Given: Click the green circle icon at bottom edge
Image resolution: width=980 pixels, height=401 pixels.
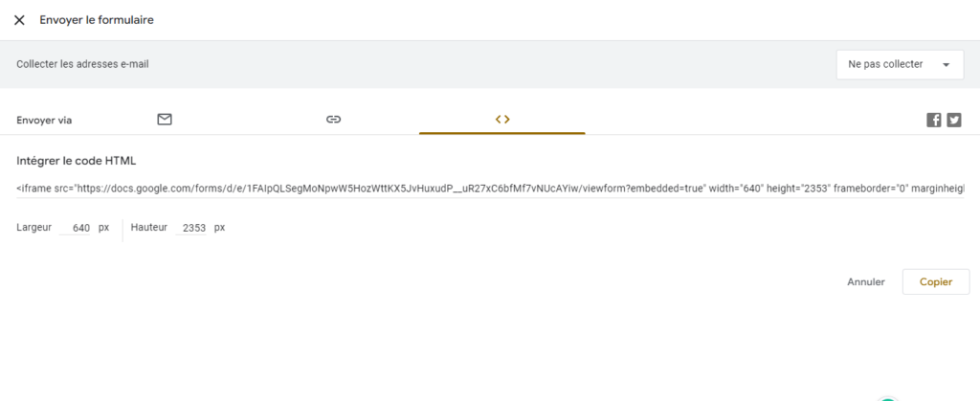Looking at the screenshot, I should pos(887,398).
